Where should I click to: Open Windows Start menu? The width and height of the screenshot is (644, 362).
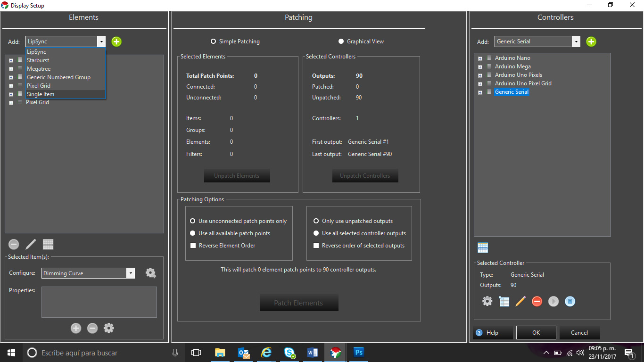11,353
